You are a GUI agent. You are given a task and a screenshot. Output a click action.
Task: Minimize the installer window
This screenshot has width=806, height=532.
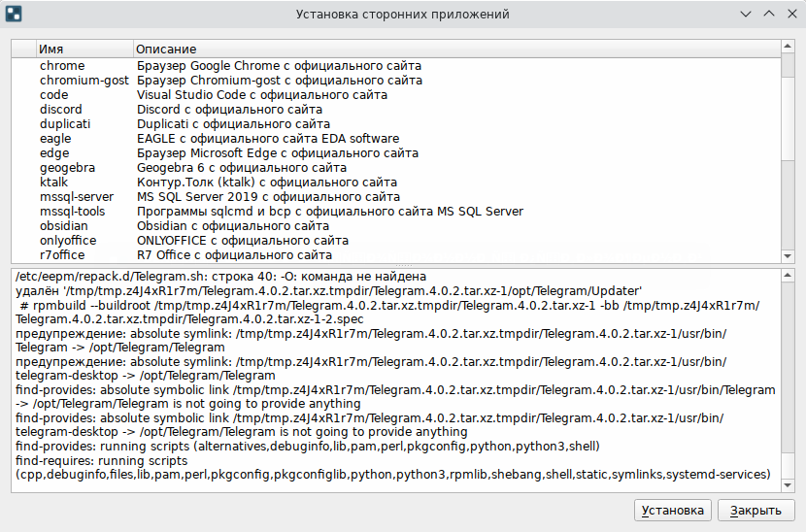tap(745, 15)
